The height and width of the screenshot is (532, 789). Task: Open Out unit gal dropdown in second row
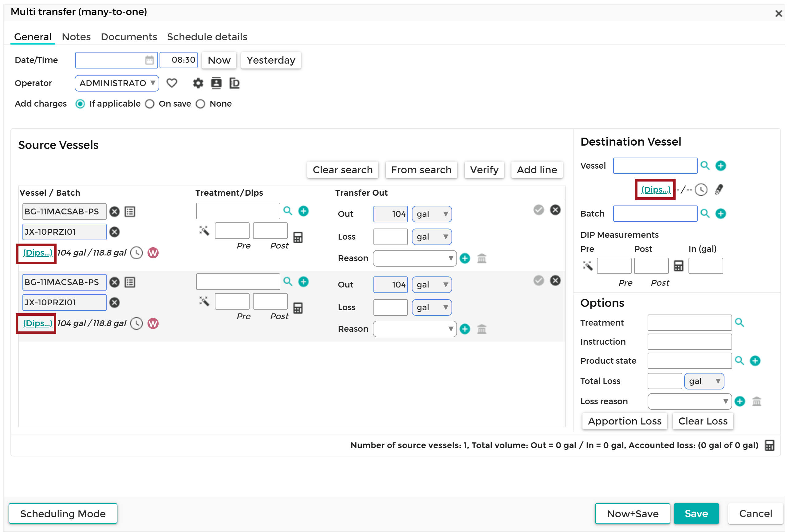432,285
